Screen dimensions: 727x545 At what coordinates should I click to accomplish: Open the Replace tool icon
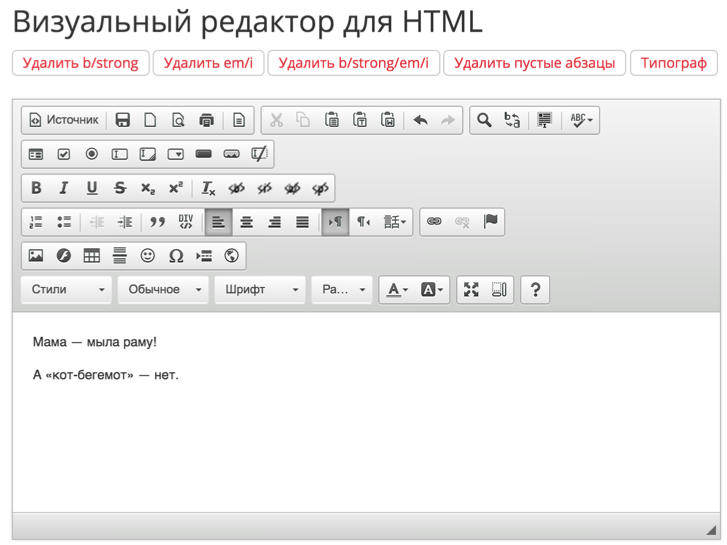(x=512, y=120)
